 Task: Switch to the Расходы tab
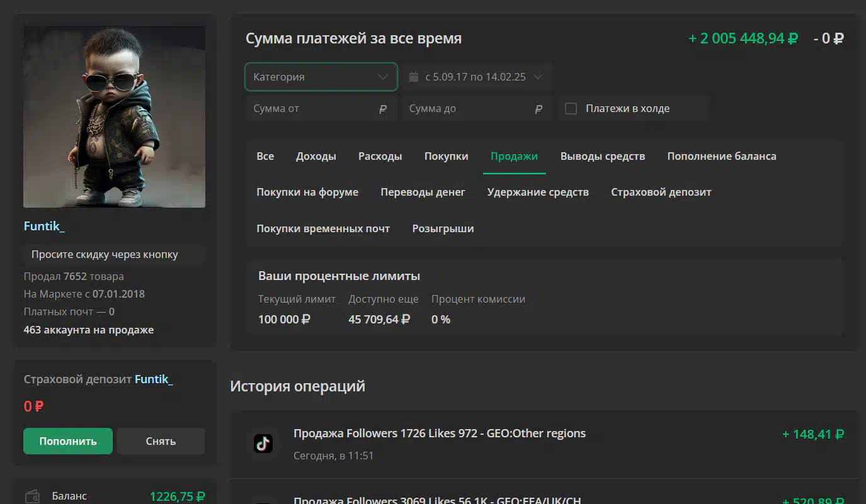tap(380, 156)
